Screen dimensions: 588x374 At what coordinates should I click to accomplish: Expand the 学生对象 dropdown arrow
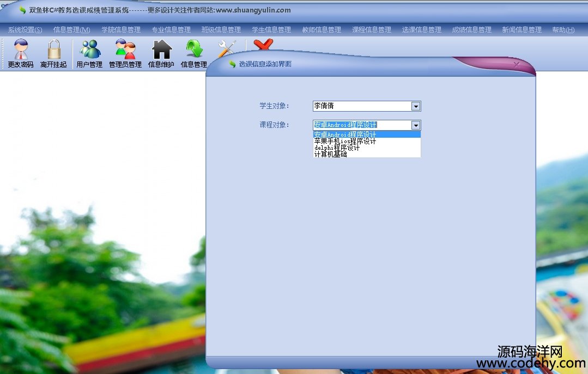(x=415, y=106)
